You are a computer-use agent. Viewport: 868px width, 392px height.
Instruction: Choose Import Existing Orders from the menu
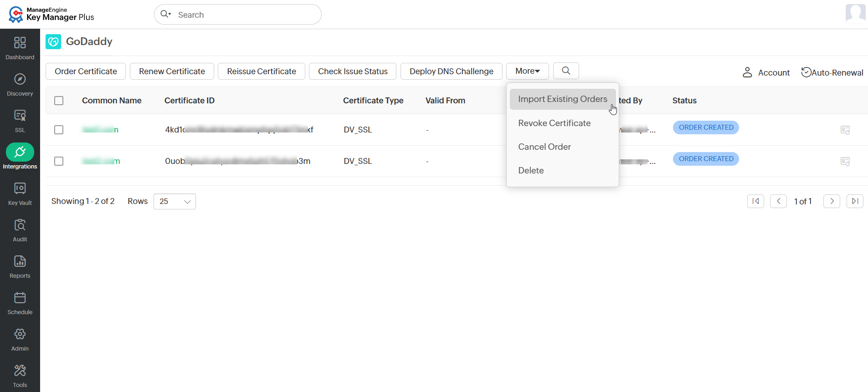(563, 99)
